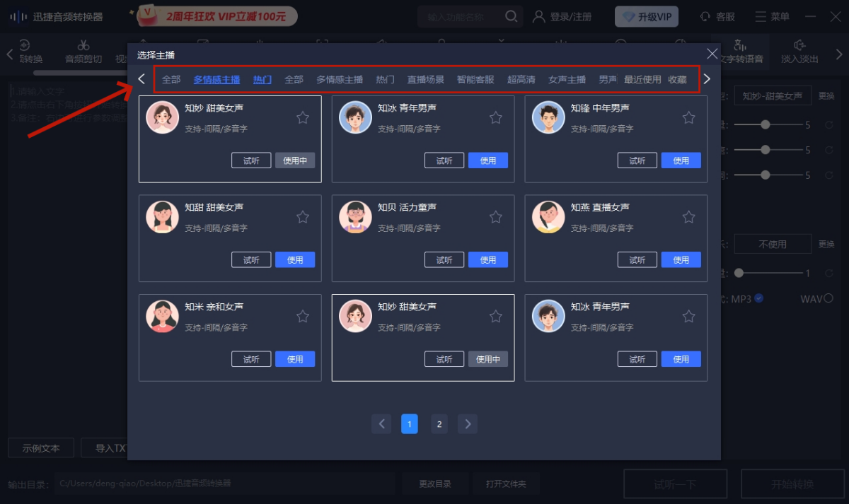Preview the 知锋 中年男声 voice with 试听
The height and width of the screenshot is (504, 849).
[637, 160]
